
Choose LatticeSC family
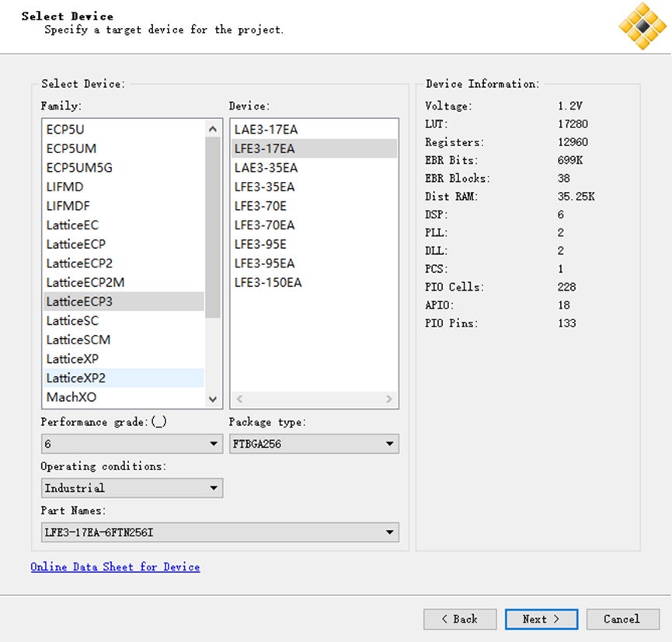(x=124, y=321)
